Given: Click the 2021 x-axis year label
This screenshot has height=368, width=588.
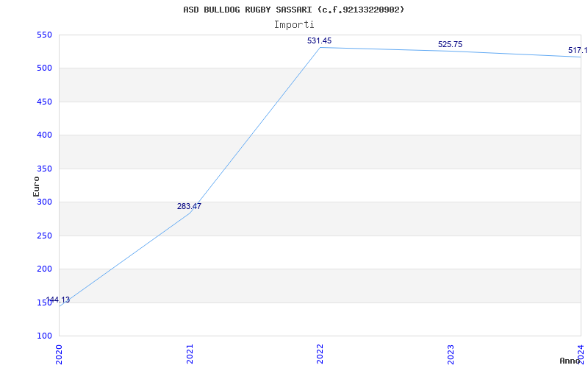Looking at the screenshot, I should tap(190, 354).
